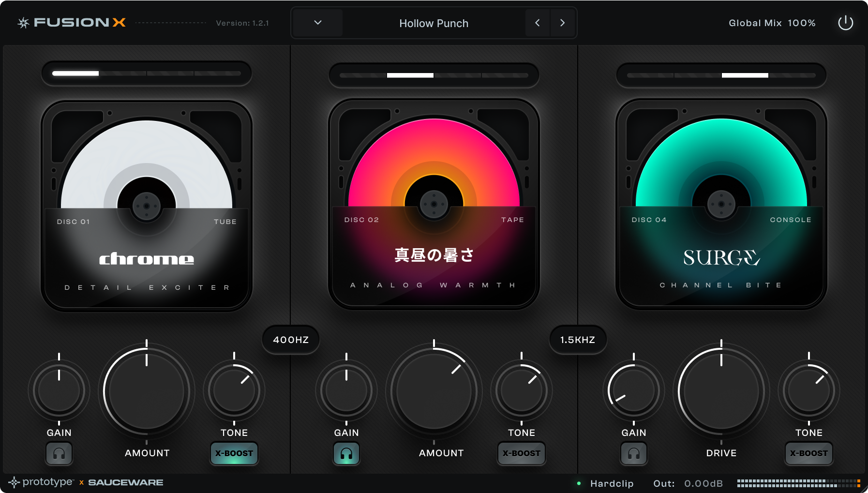Screen dimensions: 868x493
Task: Open the 1.5KHZ crossover frequency selector
Action: pos(578,340)
